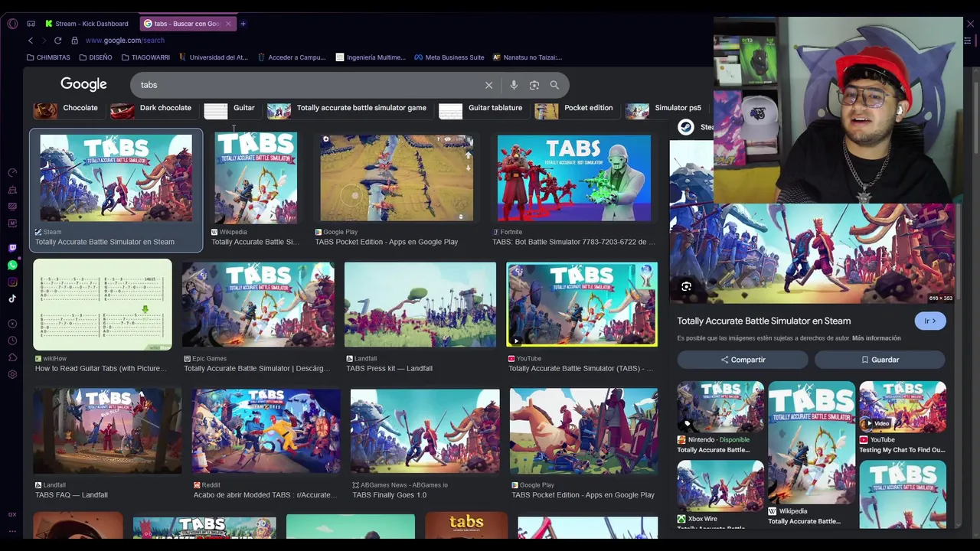Open Acceder a Campu... bookmark
Screen dimensions: 980x551
(292, 57)
